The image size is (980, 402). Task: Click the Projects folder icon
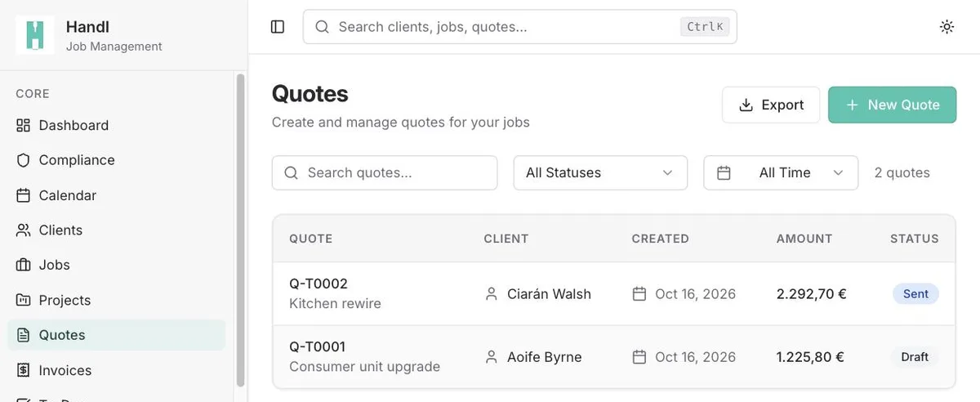tap(23, 300)
